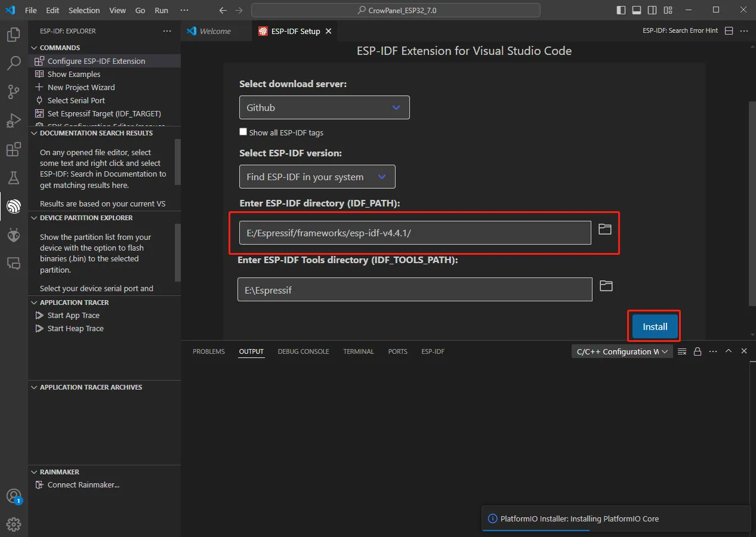Click the Testing flask icon
The height and width of the screenshot is (537, 756).
(14, 178)
